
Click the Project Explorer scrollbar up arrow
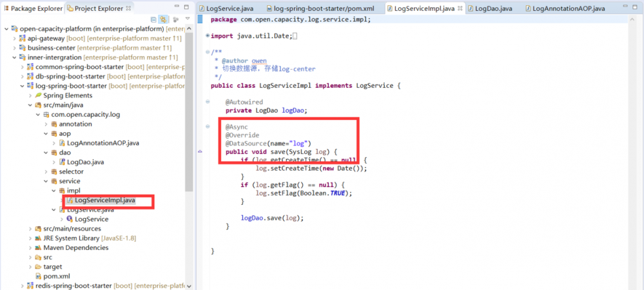point(189,29)
